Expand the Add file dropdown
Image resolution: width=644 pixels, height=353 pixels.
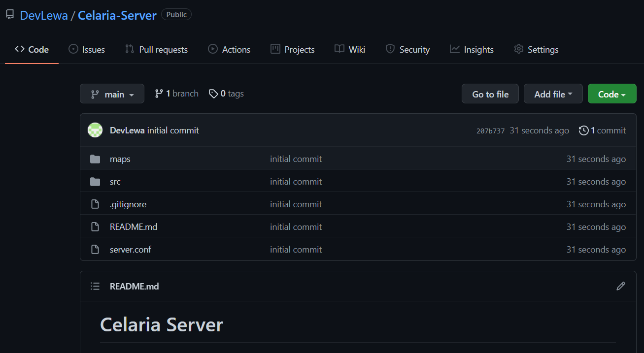coord(553,94)
